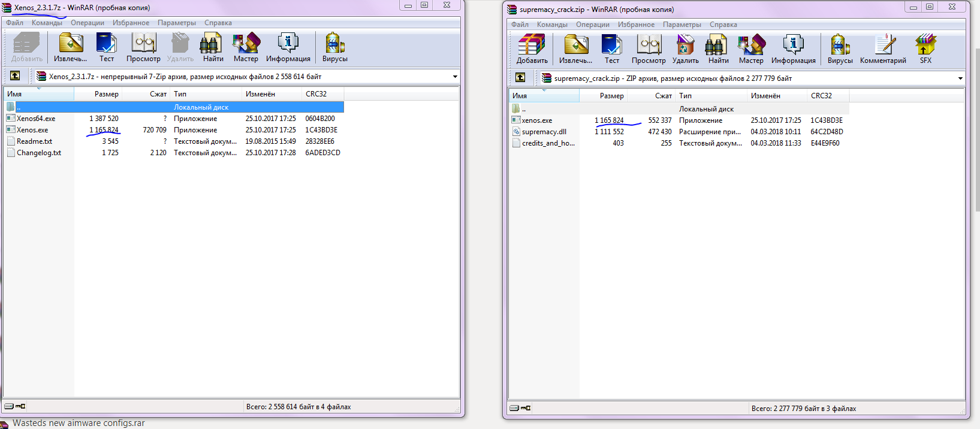Screen dimensions: 980x429
Task: Sort by Имя column in supremacy_crack.zip window
Action: tap(544, 96)
